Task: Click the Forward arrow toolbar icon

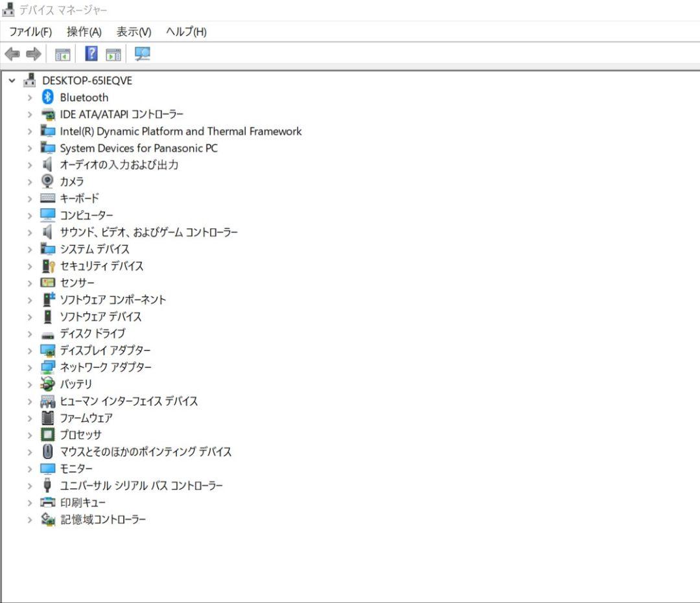Action: tap(34, 54)
